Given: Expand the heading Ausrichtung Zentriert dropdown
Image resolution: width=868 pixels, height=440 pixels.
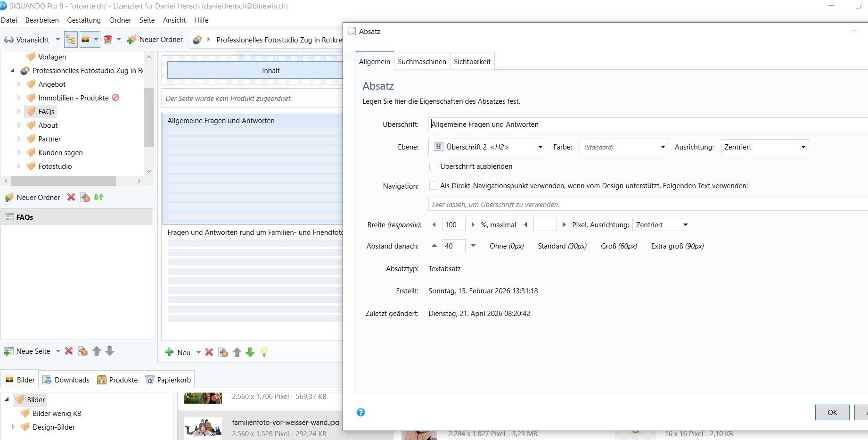Looking at the screenshot, I should pyautogui.click(x=764, y=147).
